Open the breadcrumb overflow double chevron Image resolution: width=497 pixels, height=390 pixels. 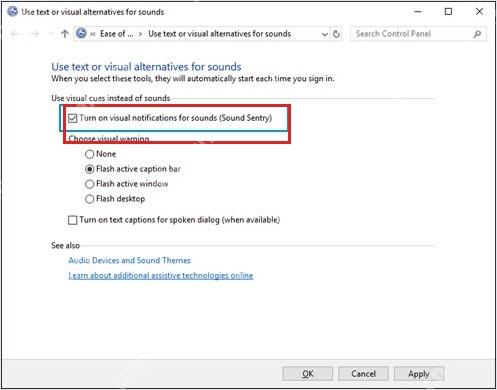[93, 34]
